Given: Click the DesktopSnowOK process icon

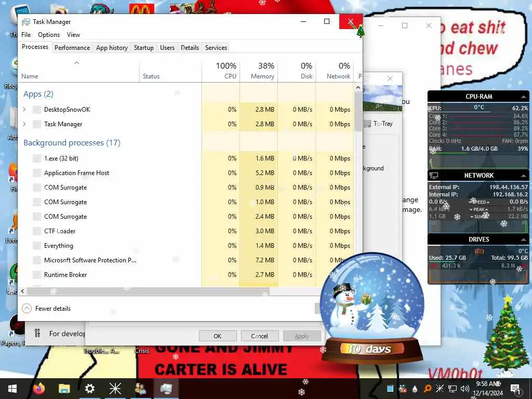Looking at the screenshot, I should pyautogui.click(x=37, y=109).
